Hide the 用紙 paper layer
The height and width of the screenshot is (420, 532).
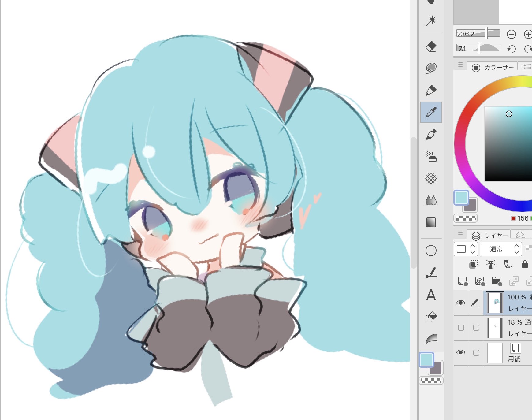coord(460,352)
